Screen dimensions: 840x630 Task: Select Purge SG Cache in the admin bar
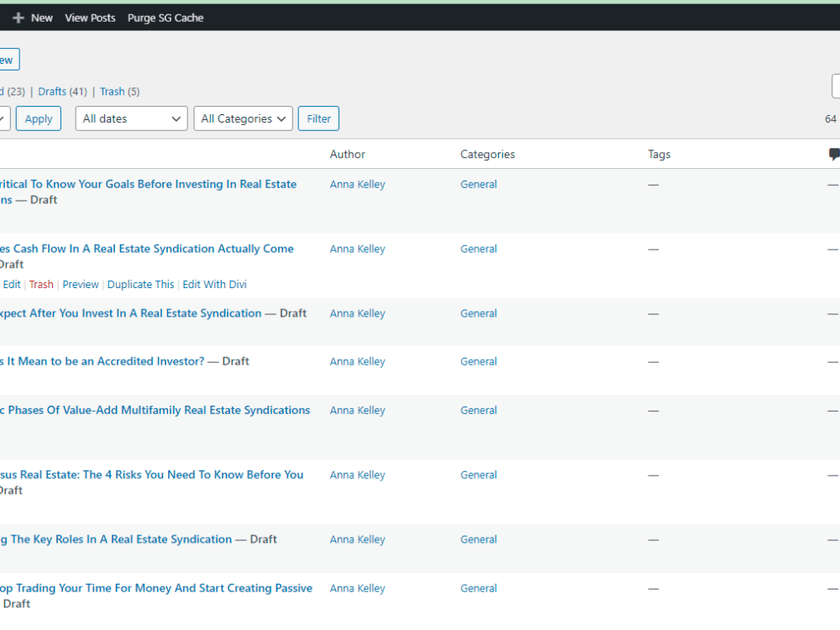pos(165,17)
